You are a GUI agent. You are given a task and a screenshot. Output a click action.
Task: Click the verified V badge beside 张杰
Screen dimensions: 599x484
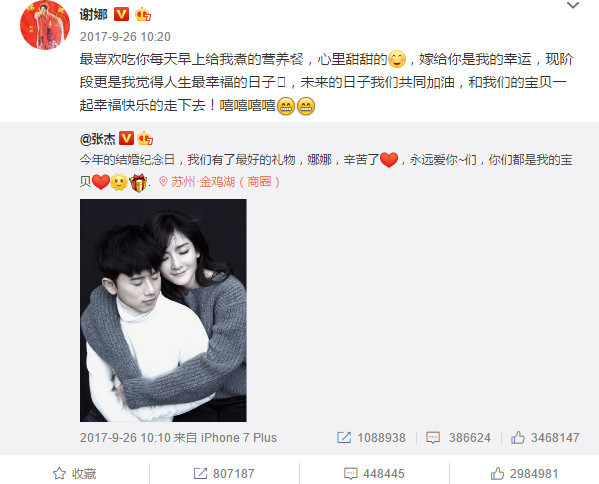tap(126, 138)
